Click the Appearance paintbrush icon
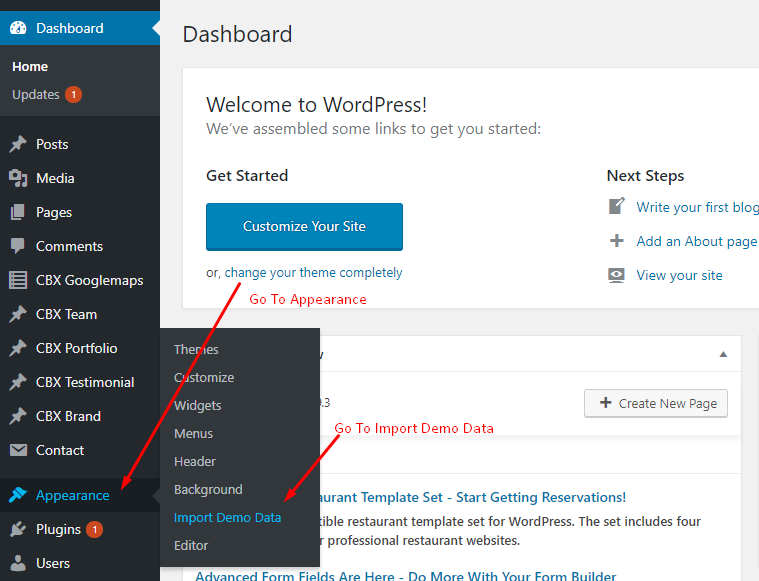759x581 pixels. tap(18, 495)
